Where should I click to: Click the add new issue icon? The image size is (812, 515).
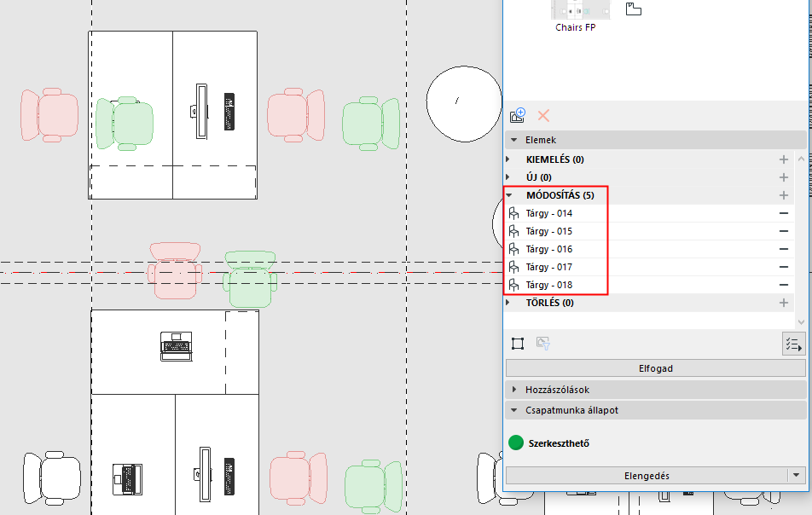click(x=518, y=115)
